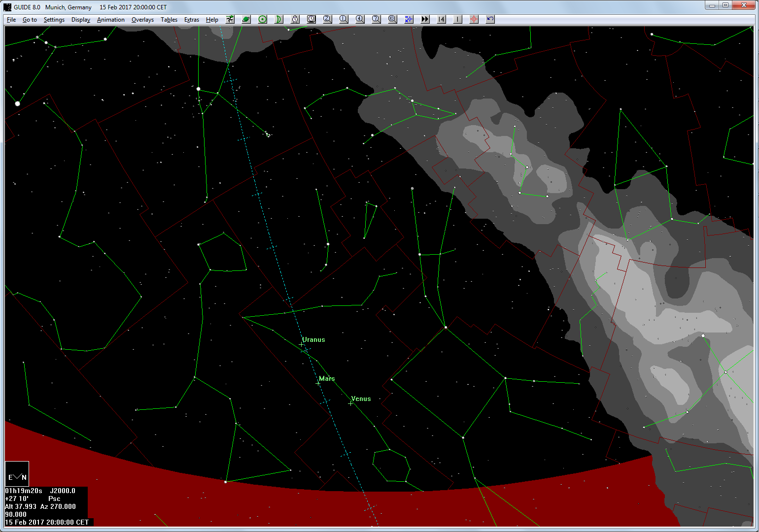
Task: Open the Tables menu
Action: tap(169, 20)
